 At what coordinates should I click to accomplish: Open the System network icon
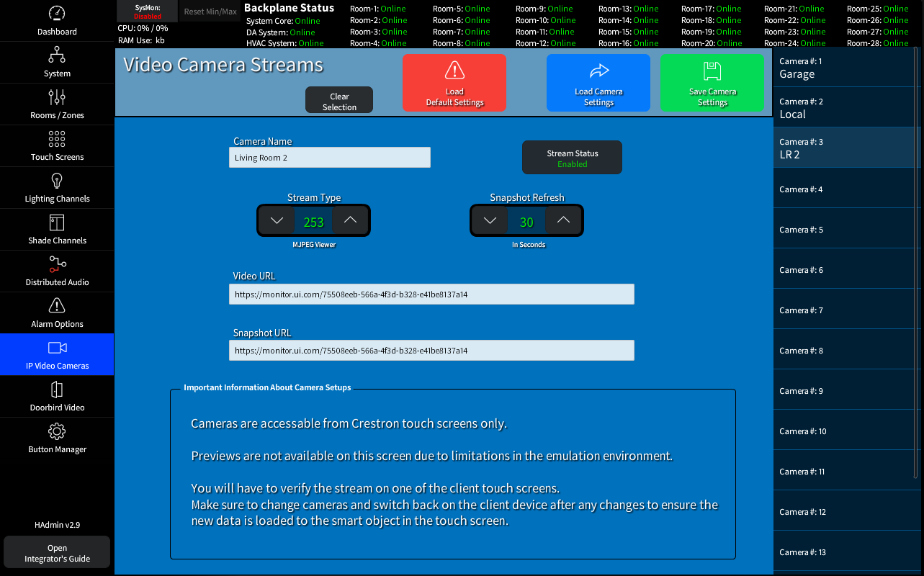(x=57, y=55)
